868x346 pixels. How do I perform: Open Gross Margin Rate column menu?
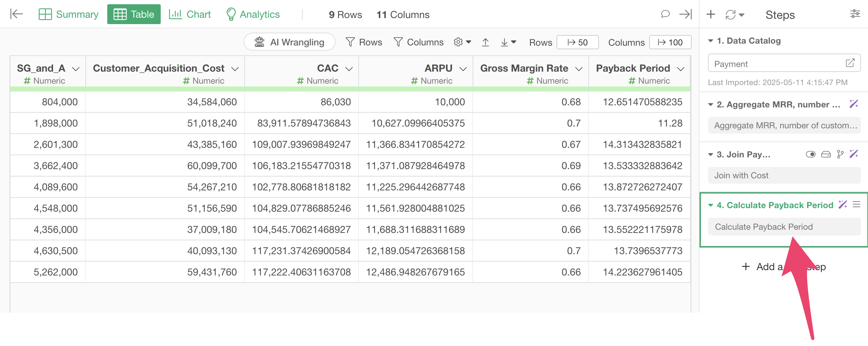(579, 69)
